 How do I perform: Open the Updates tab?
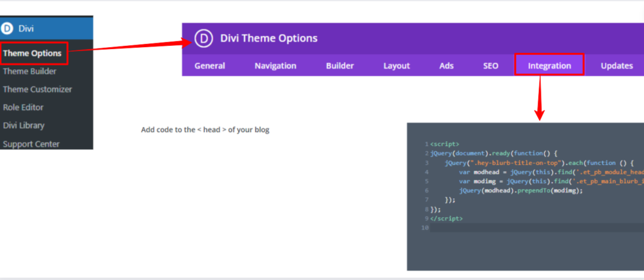pos(616,65)
